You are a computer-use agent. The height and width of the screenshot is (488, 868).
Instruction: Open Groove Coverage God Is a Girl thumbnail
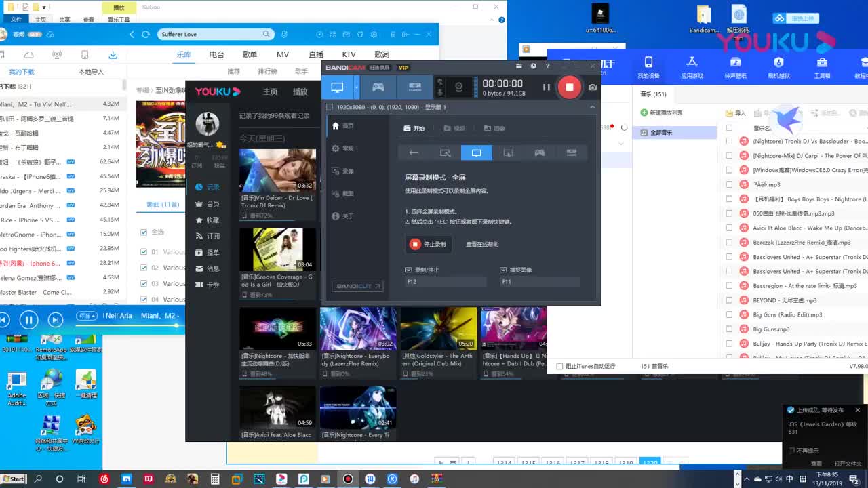[x=277, y=249]
